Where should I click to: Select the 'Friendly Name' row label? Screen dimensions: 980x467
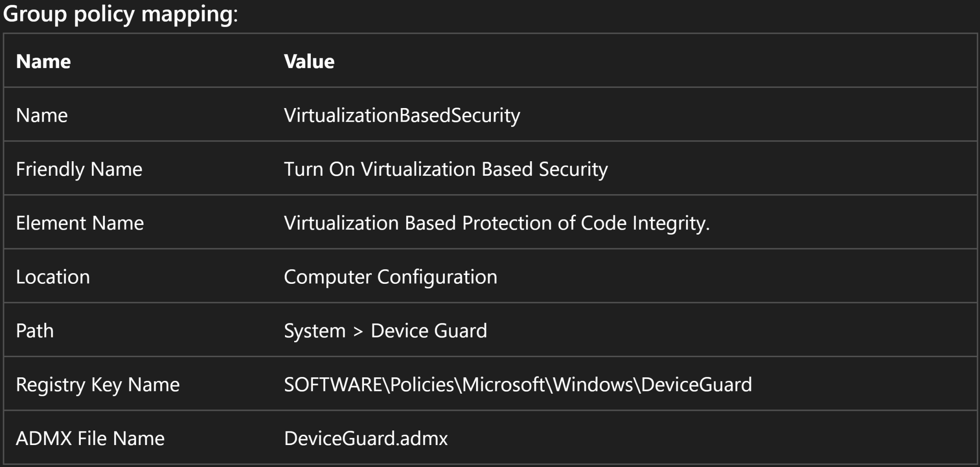(x=79, y=169)
